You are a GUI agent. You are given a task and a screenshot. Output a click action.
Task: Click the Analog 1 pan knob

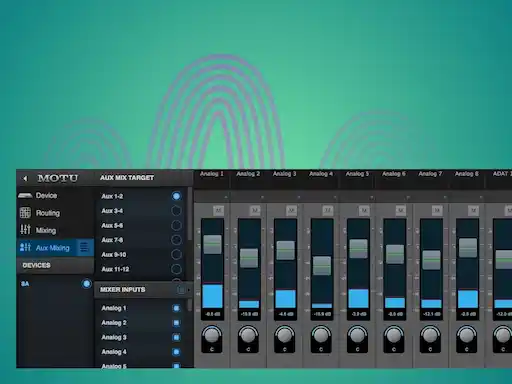click(212, 336)
